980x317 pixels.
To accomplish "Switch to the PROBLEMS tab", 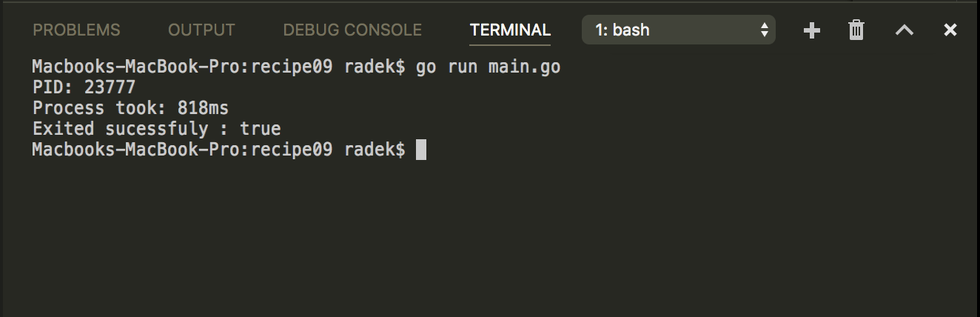I will (76, 30).
